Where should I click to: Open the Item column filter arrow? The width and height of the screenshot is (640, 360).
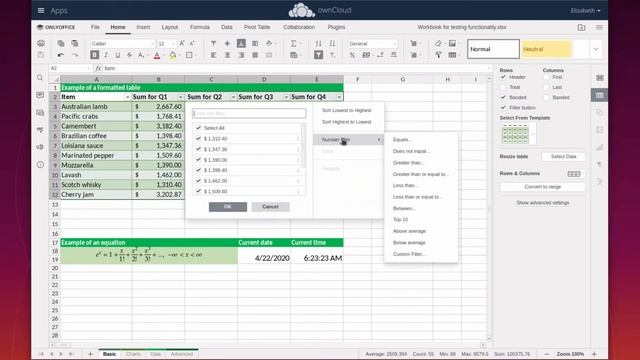(127, 97)
